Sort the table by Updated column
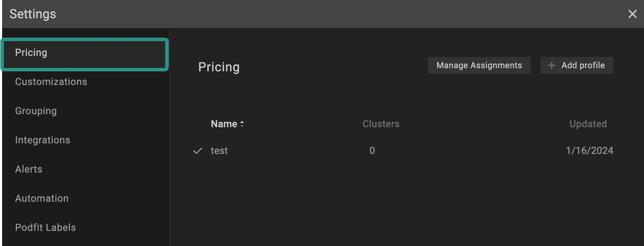The width and height of the screenshot is (644, 246). tap(588, 124)
